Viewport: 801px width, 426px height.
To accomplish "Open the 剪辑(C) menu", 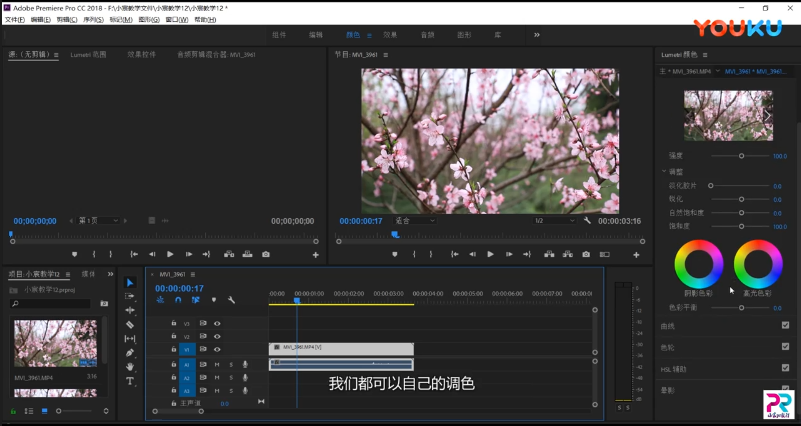I will coord(67,20).
